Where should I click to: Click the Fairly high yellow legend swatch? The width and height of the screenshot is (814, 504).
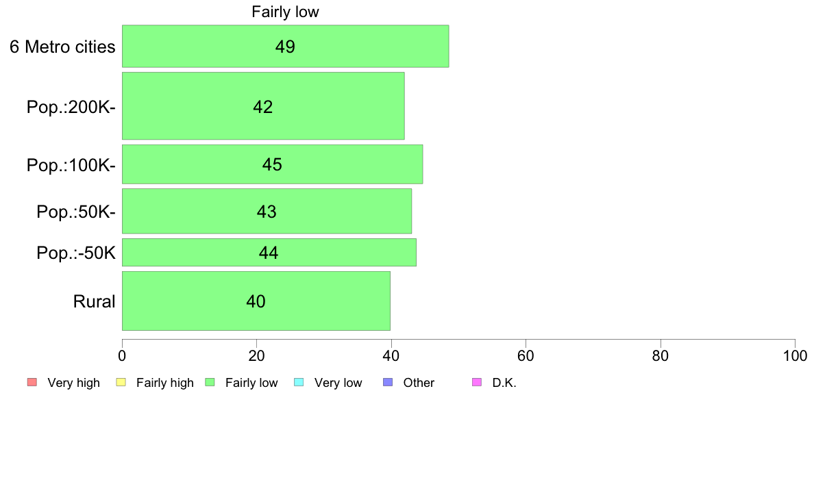pos(121,383)
